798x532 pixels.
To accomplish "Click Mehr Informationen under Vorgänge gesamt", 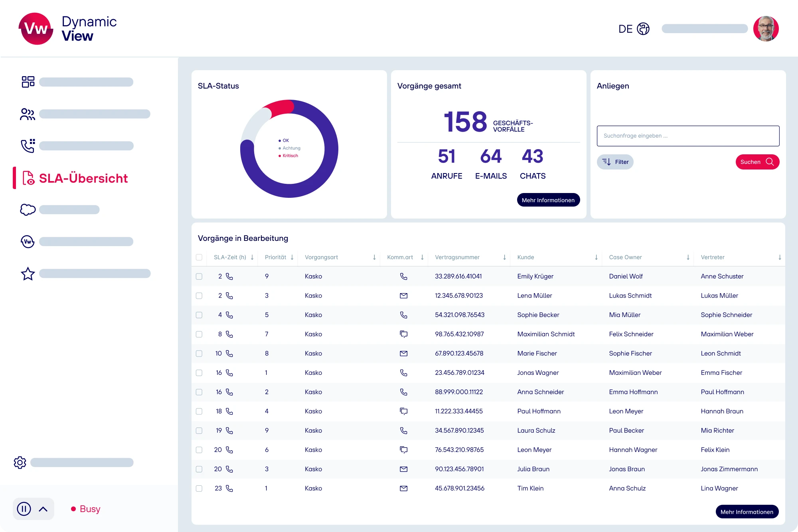I will tap(548, 200).
